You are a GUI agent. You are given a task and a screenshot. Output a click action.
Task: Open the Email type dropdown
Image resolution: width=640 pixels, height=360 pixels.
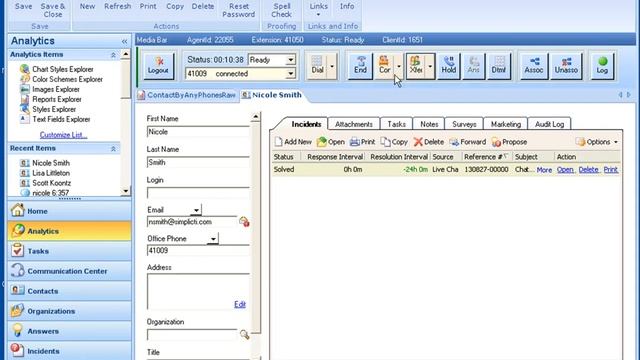(196, 210)
